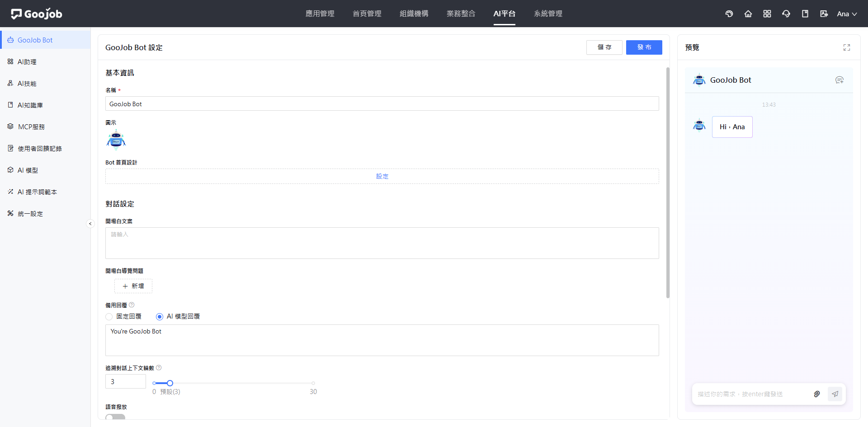Screen dimensions: 868x427
Task: Click the 預設(3) slider label
Action: (170, 392)
